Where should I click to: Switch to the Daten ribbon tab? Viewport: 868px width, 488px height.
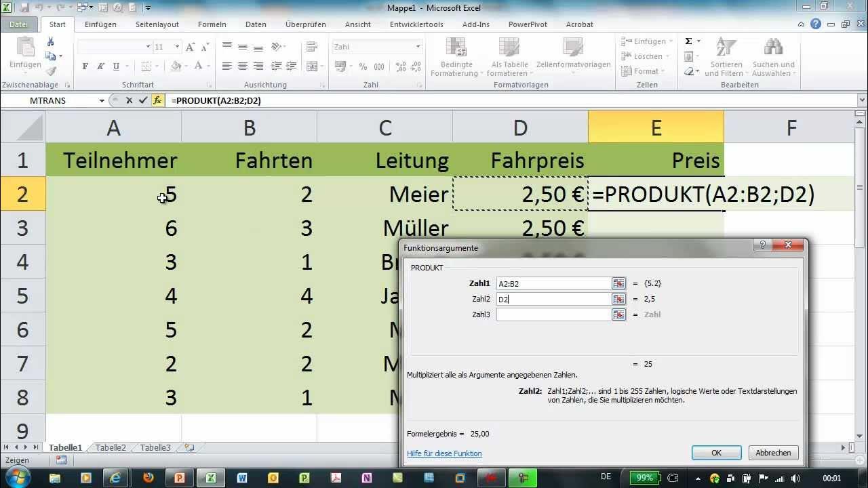[x=256, y=24]
